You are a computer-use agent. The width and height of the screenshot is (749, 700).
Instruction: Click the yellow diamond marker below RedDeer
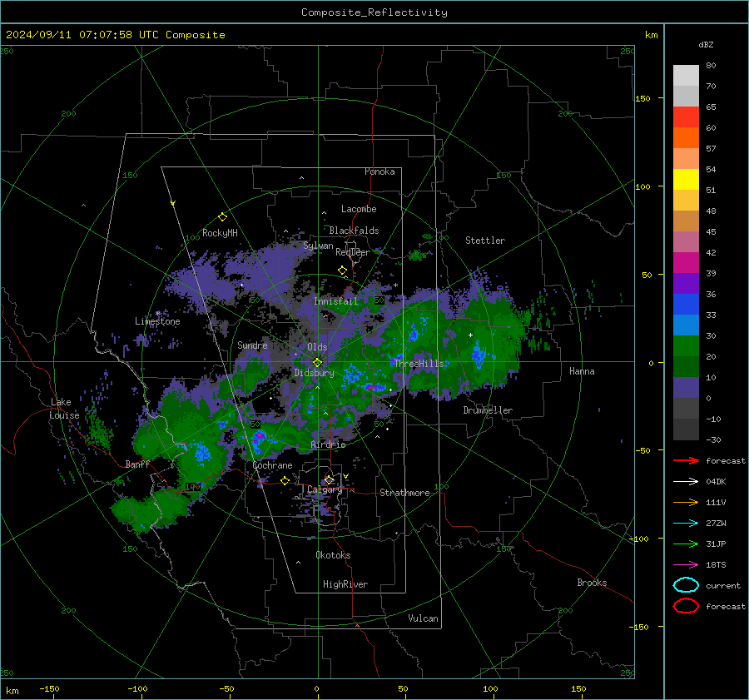pyautogui.click(x=343, y=270)
